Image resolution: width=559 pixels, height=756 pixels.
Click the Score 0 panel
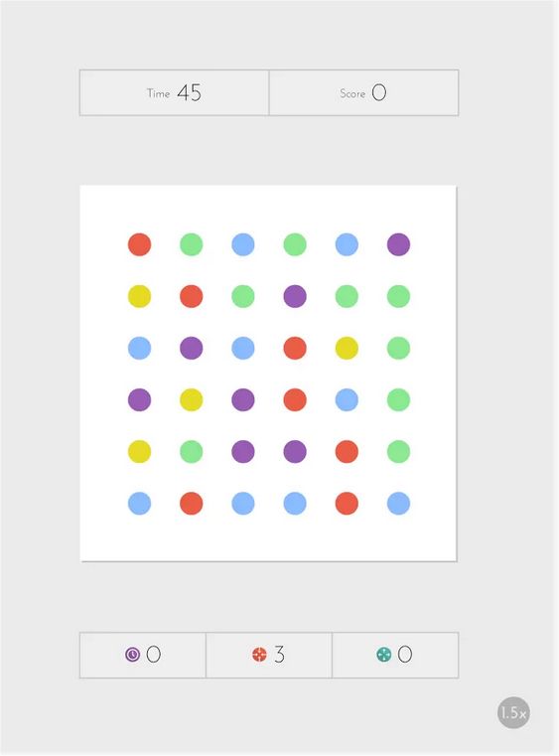[x=363, y=92]
